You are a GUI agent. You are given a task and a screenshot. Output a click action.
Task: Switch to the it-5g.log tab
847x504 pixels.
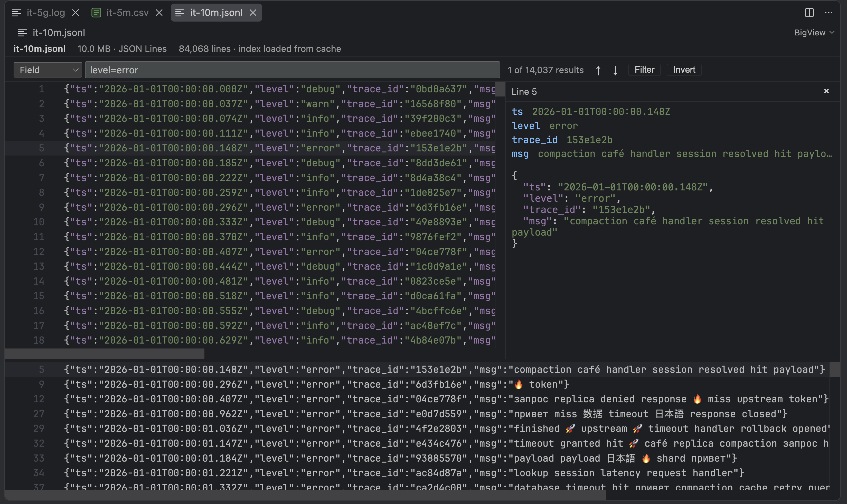click(x=46, y=13)
